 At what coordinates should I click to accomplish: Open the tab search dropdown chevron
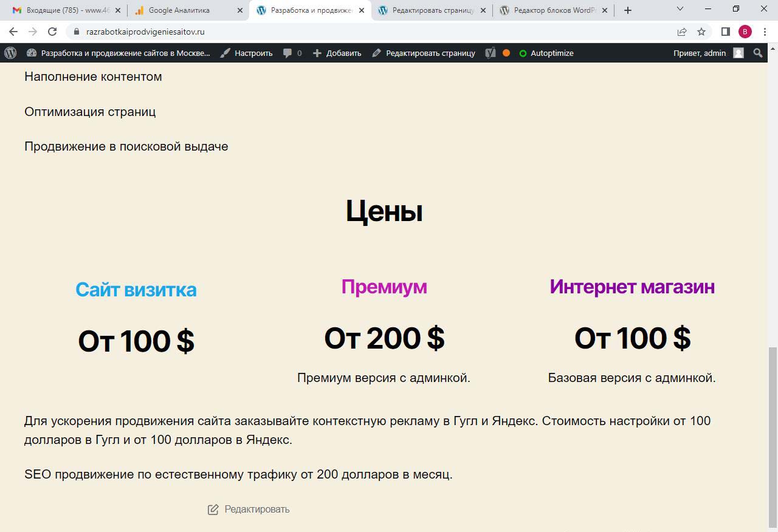click(x=680, y=10)
